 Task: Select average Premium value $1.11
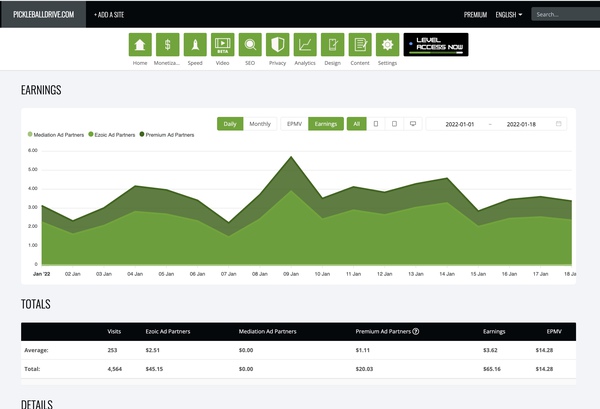click(363, 350)
